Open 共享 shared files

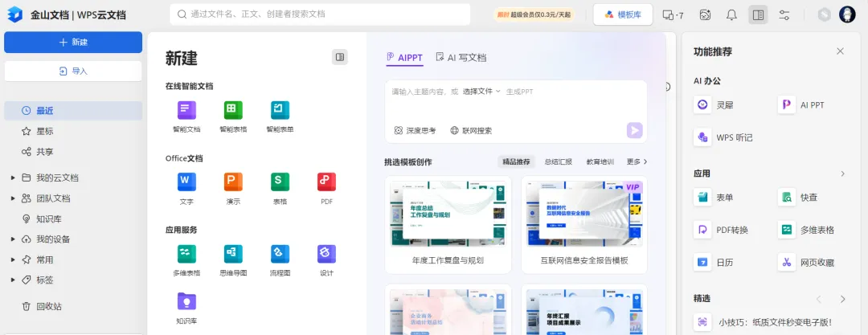pyautogui.click(x=73, y=152)
